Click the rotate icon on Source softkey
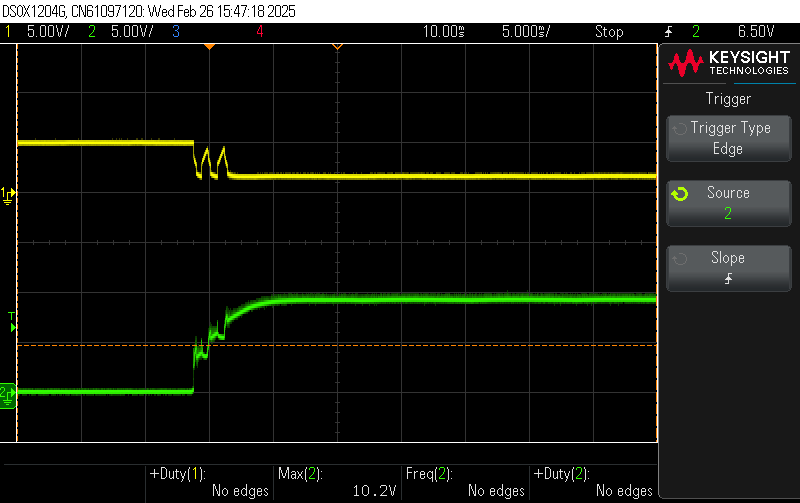Viewport: 800px width, 503px height. click(x=680, y=194)
